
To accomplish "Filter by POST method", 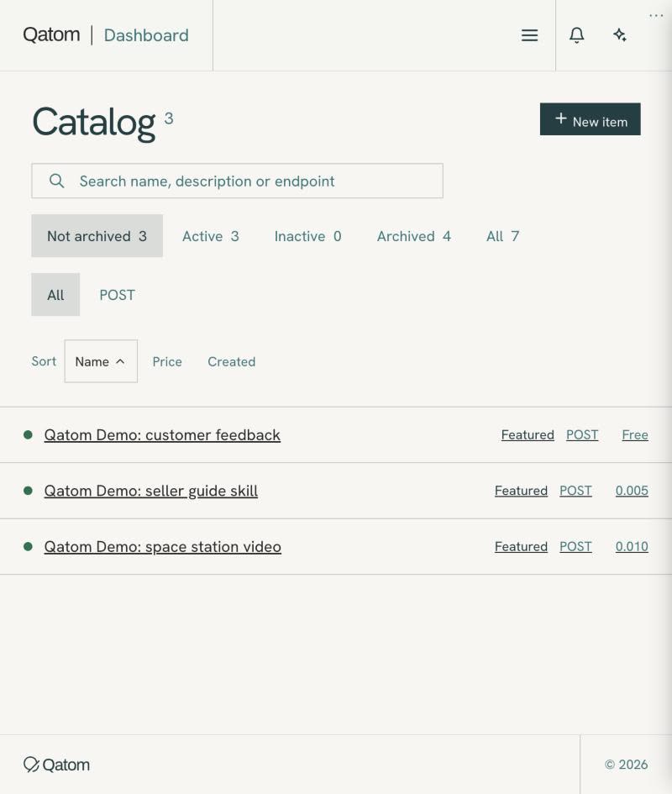I will 117,295.
